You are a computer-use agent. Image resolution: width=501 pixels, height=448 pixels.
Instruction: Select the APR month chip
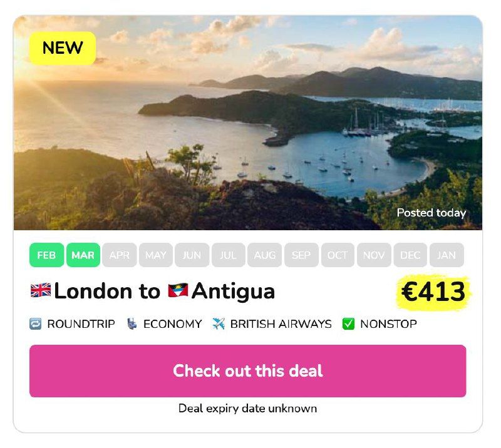(120, 255)
